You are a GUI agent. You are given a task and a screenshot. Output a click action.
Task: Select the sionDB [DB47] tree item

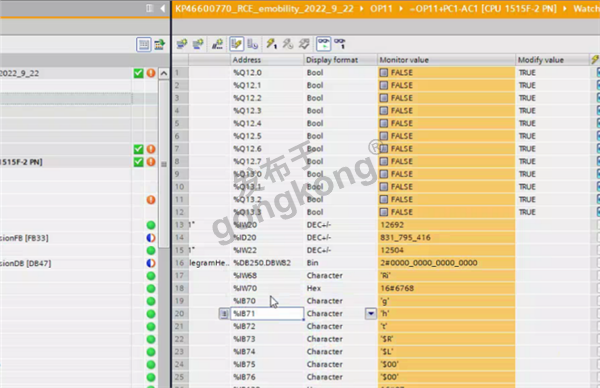pyautogui.click(x=26, y=263)
